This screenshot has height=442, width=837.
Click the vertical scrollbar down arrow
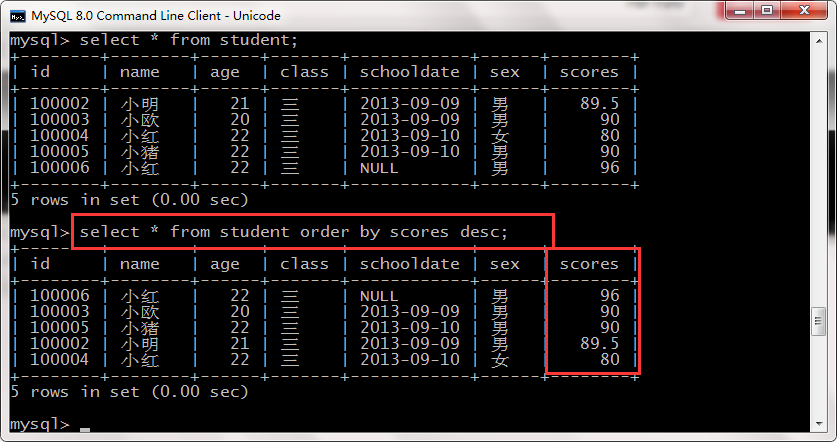coord(819,424)
